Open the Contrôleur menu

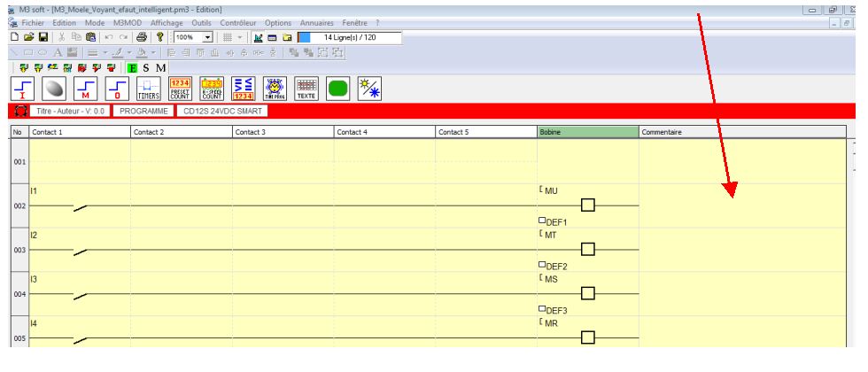239,20
